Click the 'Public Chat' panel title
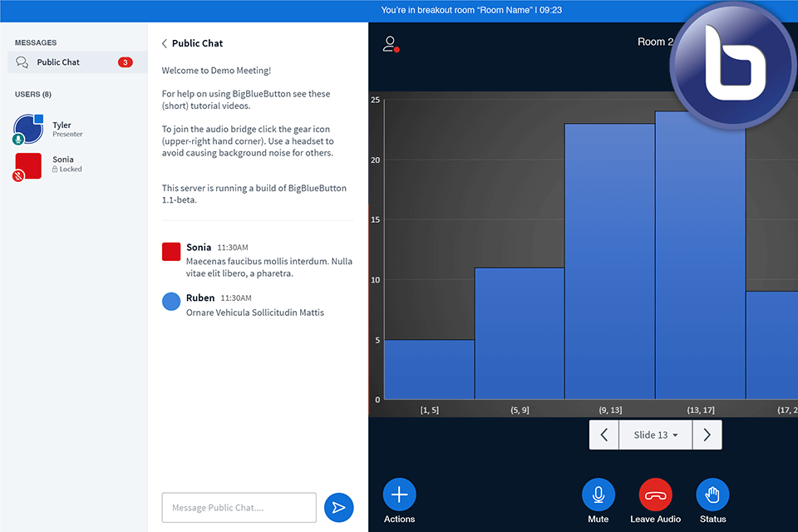The width and height of the screenshot is (798, 532). click(x=198, y=43)
